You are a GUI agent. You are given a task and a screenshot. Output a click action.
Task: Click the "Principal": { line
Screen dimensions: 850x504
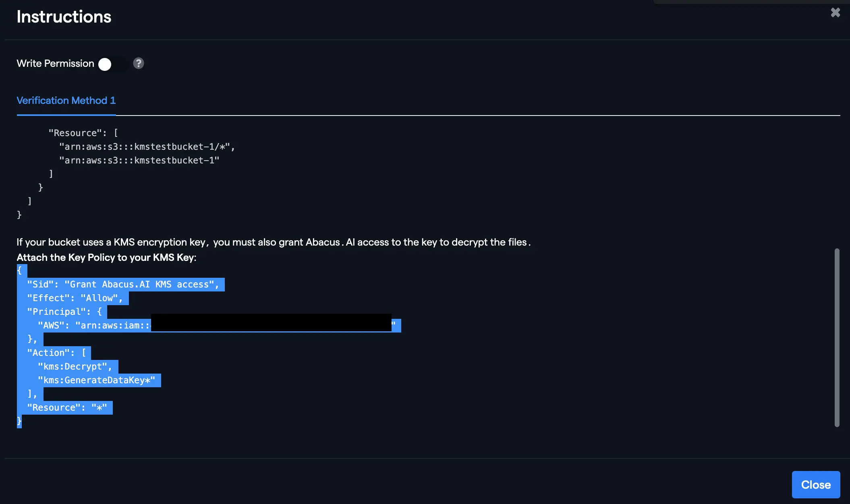click(64, 312)
